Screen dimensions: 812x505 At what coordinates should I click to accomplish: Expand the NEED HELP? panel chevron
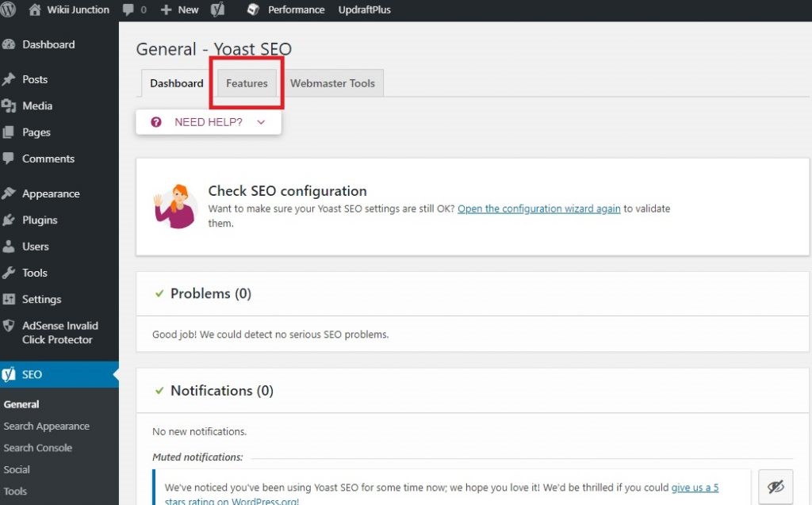tap(261, 122)
